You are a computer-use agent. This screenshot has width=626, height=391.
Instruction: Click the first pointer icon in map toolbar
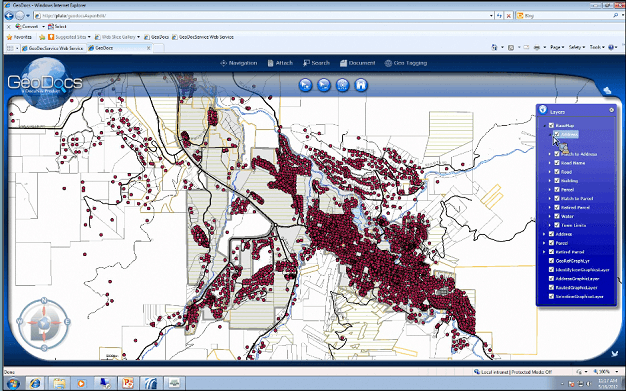pyautogui.click(x=305, y=85)
